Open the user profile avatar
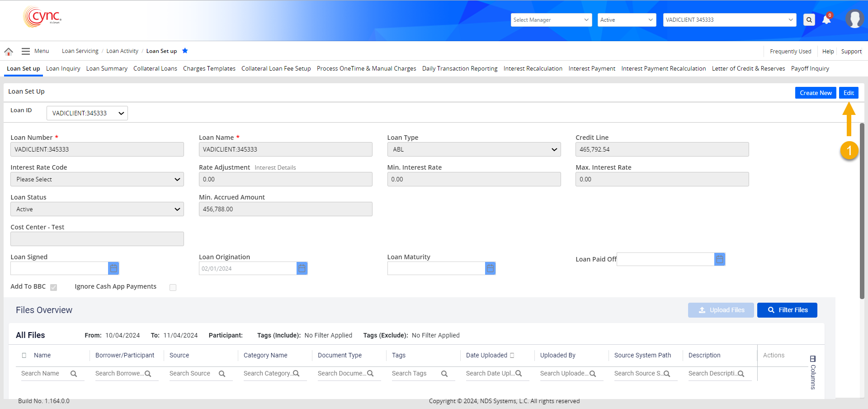868x409 pixels. [854, 19]
